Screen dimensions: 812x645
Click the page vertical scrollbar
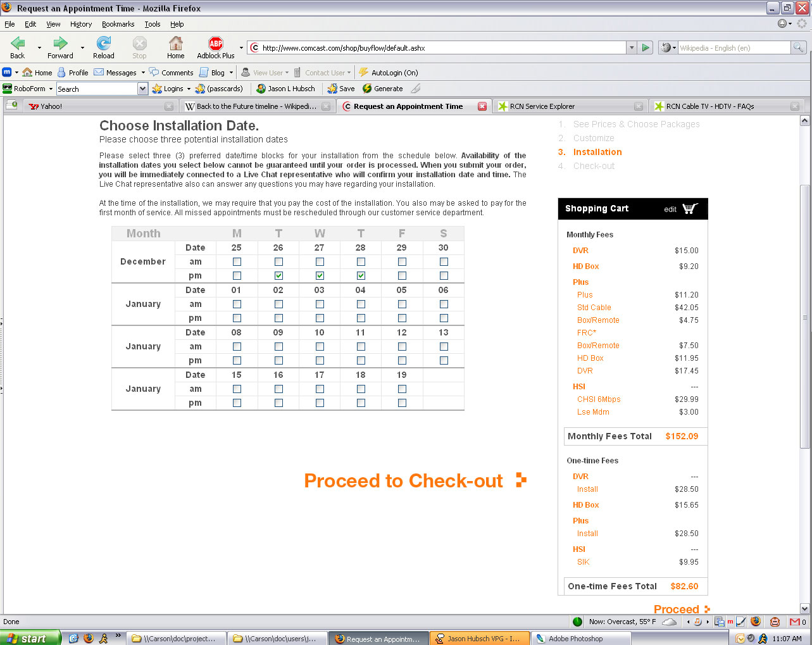coord(804,316)
